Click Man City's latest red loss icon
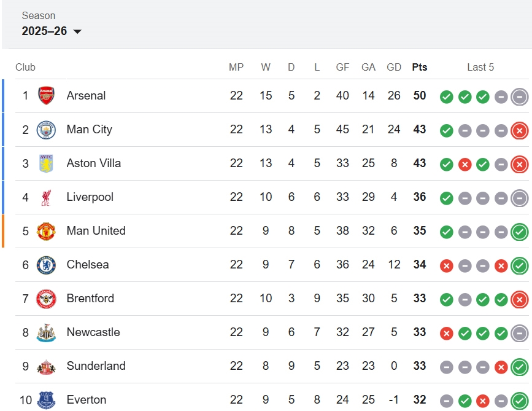The width and height of the screenshot is (532, 411). 519,130
